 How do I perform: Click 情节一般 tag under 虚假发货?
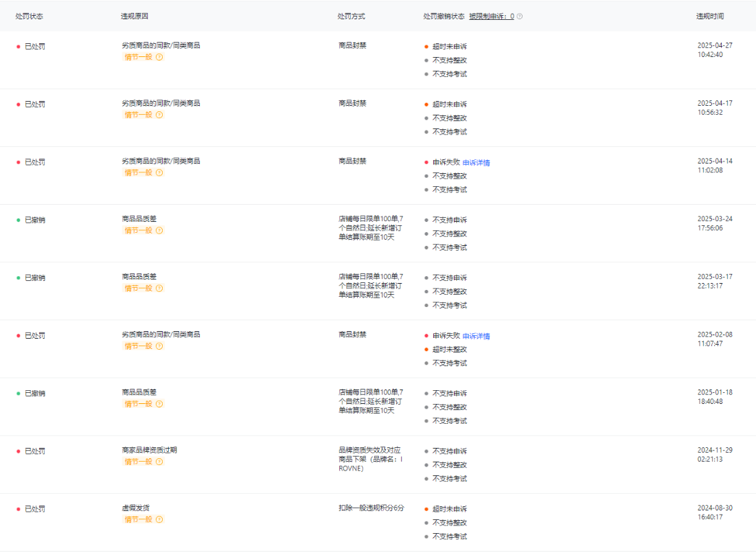[x=138, y=519]
